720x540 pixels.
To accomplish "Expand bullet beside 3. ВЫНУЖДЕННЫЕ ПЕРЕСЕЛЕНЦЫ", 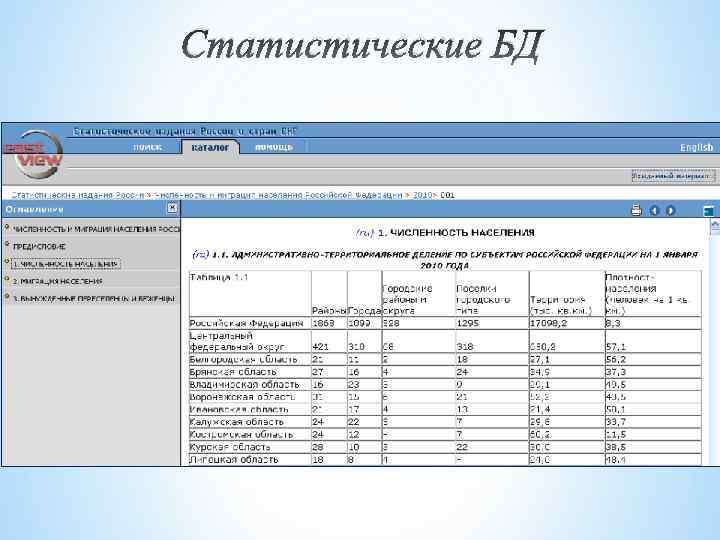I will pos(7,296).
